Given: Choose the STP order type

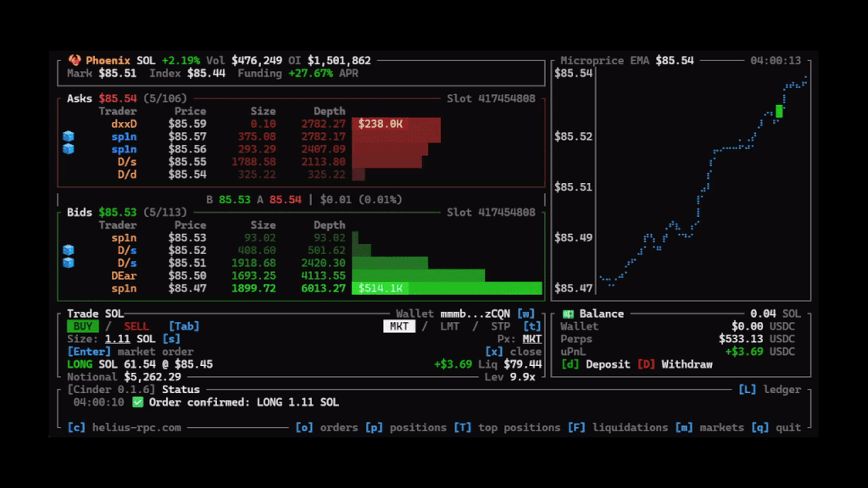Looking at the screenshot, I should pos(500,326).
